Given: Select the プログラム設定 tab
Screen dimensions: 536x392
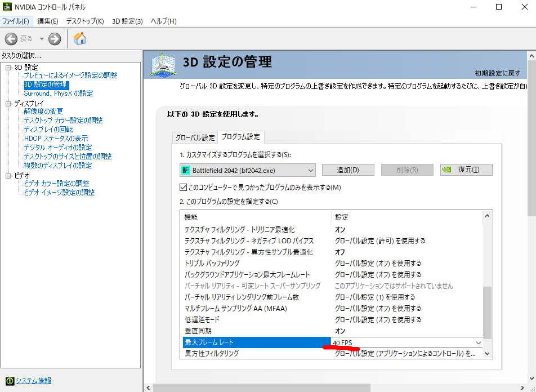Looking at the screenshot, I should [240, 137].
